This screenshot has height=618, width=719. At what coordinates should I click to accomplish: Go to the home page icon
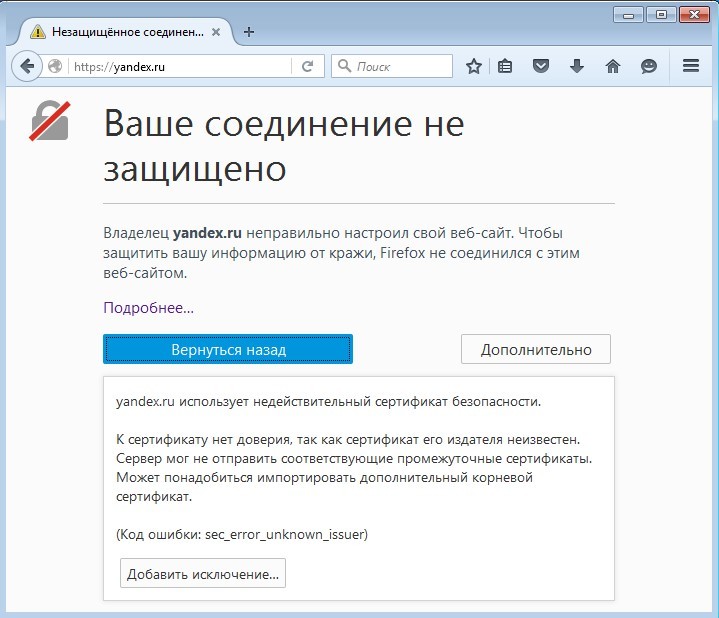pyautogui.click(x=613, y=66)
